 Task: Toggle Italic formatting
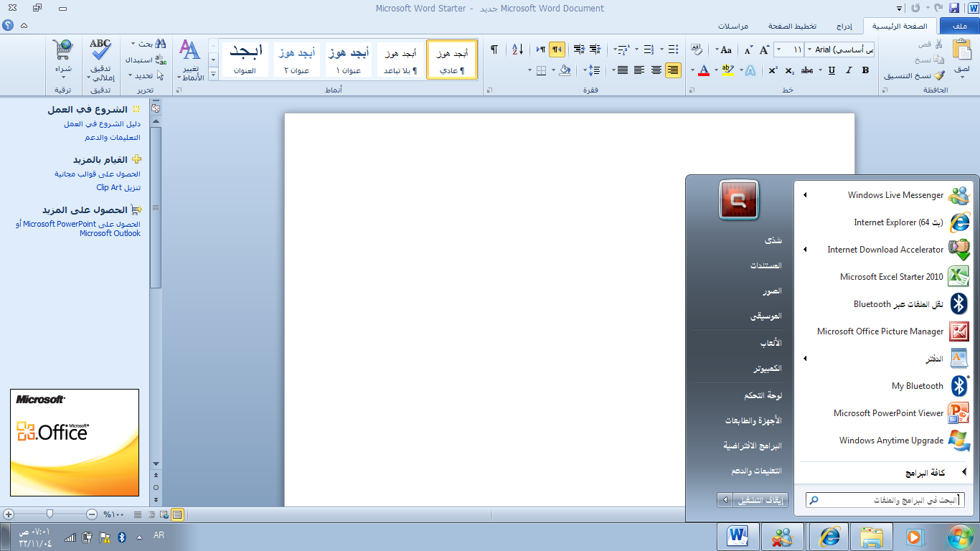pos(849,70)
